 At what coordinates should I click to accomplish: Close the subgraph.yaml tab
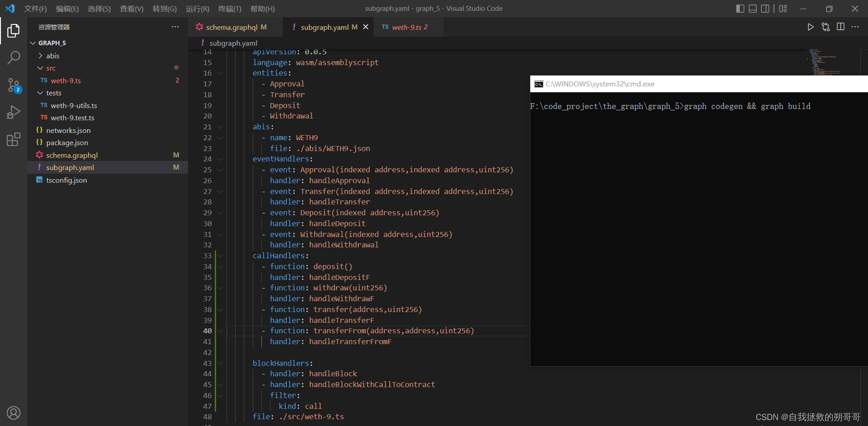366,27
